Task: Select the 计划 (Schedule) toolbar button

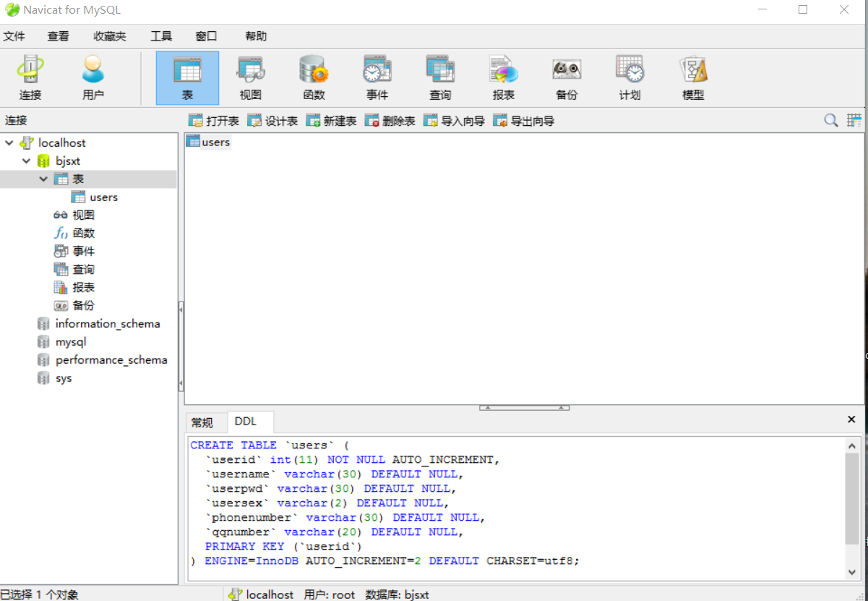Action: point(629,78)
